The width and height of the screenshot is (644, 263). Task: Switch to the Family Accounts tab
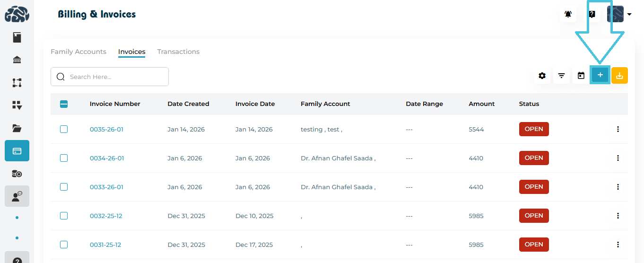click(x=78, y=52)
